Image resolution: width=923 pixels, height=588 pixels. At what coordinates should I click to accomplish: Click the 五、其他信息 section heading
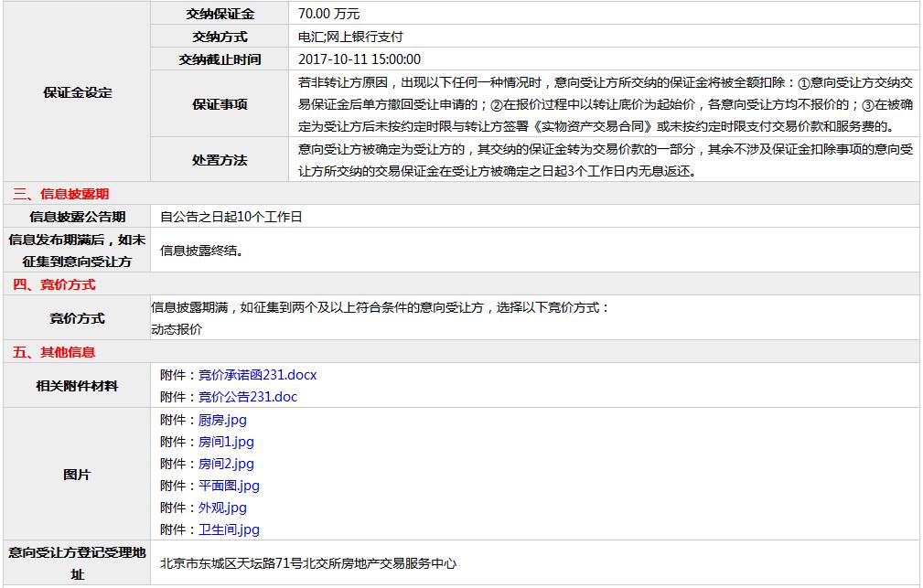point(54,352)
